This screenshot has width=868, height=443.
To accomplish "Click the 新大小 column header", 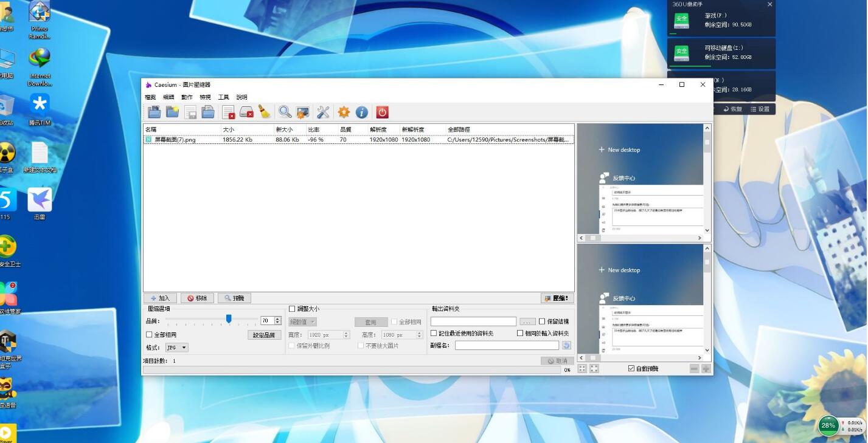I will [289, 129].
